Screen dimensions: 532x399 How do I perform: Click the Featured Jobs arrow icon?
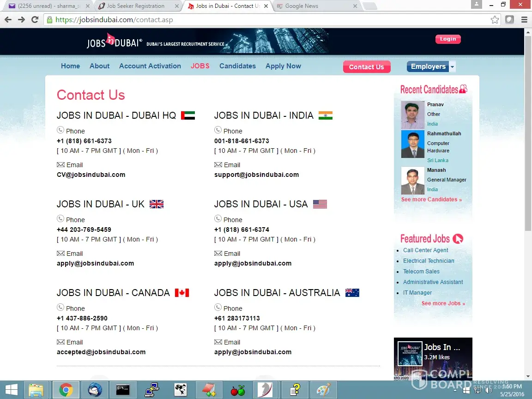coord(458,239)
